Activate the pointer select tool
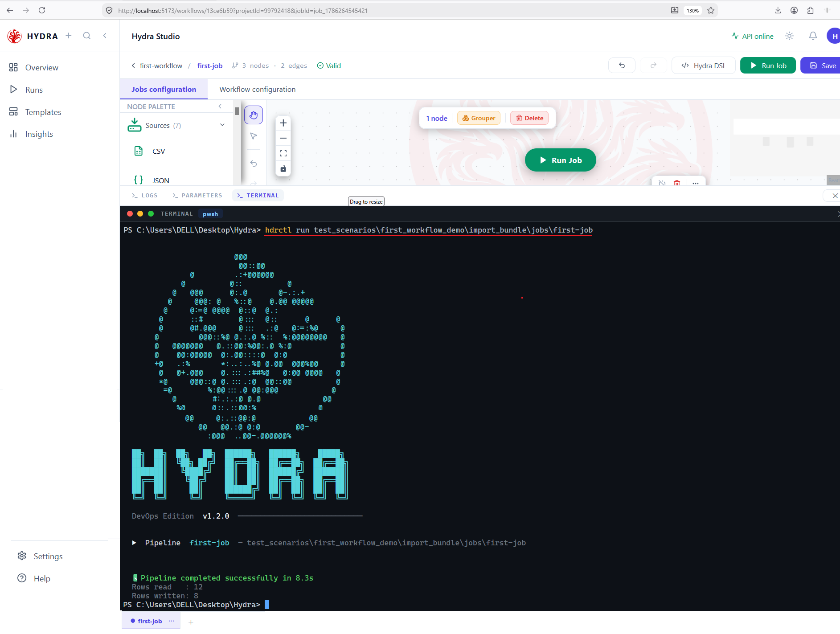Viewport: 840px width, 634px height. point(254,136)
